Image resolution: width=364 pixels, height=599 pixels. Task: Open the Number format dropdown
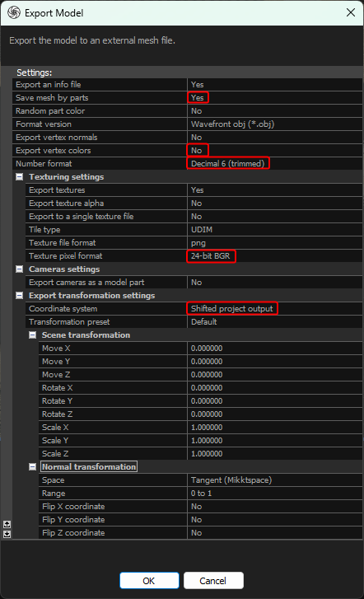274,163
